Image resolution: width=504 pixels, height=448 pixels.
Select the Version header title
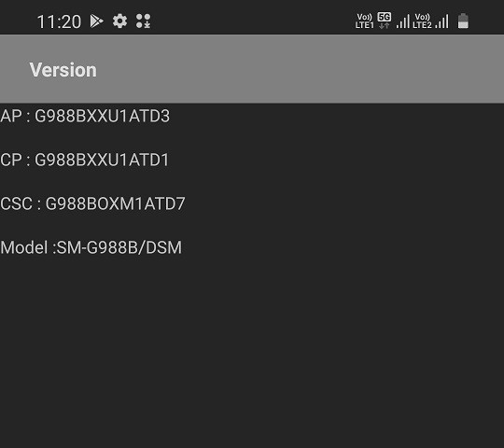(x=63, y=70)
